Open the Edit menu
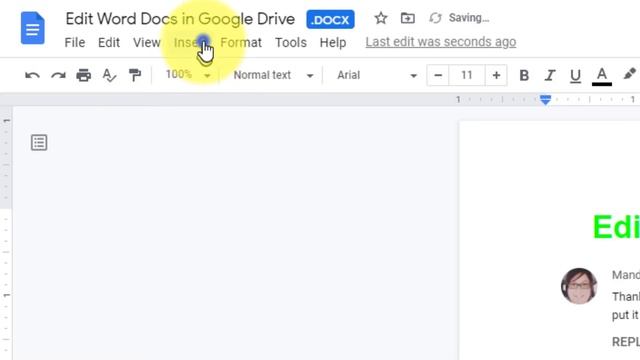640x360 pixels. click(109, 42)
